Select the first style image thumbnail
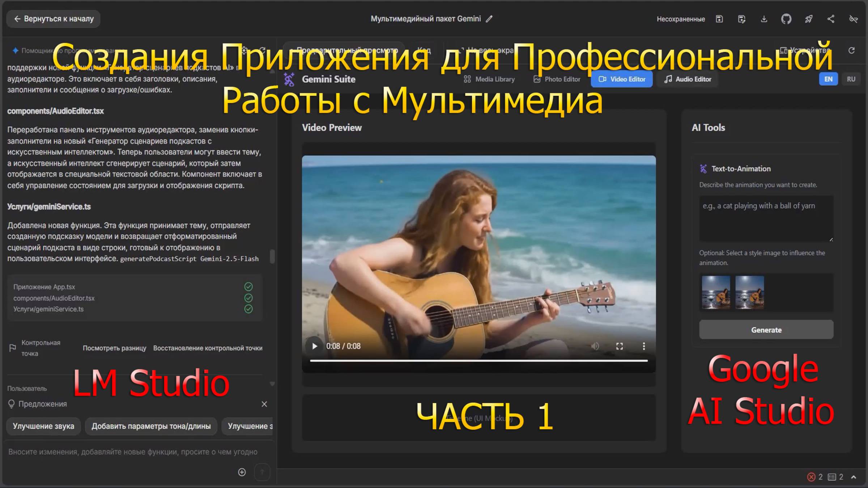Image resolution: width=868 pixels, height=488 pixels. click(716, 292)
